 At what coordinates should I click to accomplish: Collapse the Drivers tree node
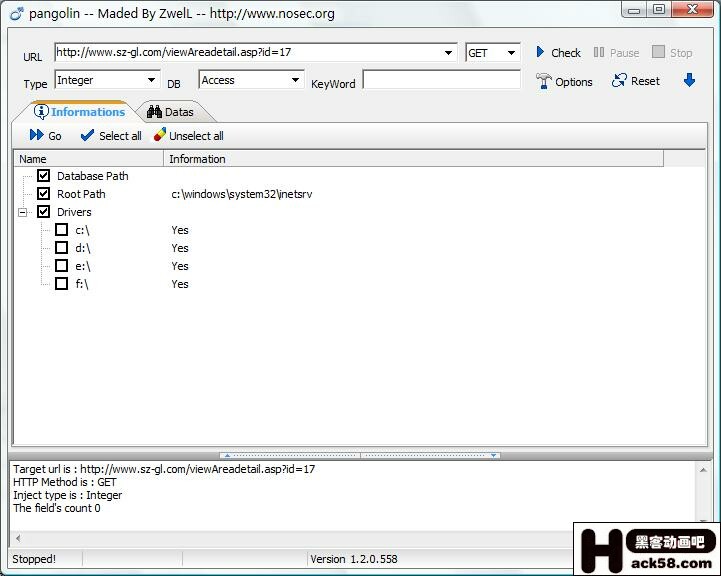click(x=23, y=212)
